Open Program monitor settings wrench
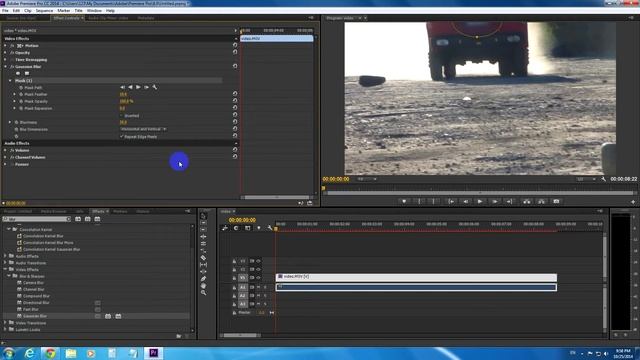This screenshot has width=640, height=360. click(604, 179)
